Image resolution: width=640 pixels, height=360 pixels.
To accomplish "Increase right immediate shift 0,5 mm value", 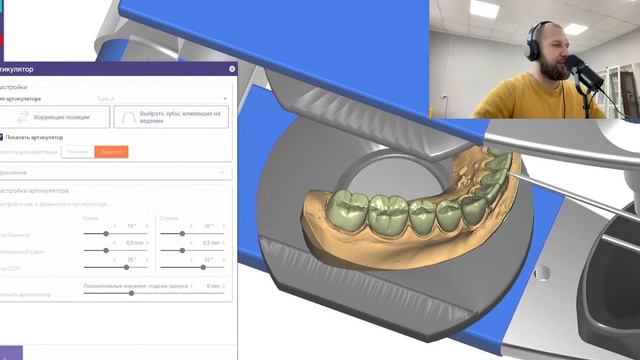I will (224, 242).
